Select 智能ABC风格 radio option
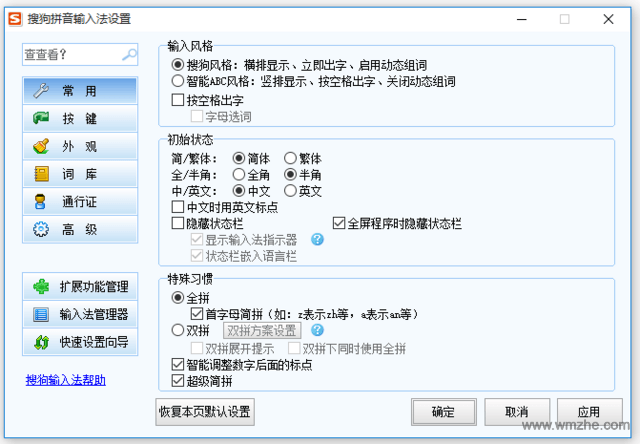The image size is (640, 444). [178, 81]
